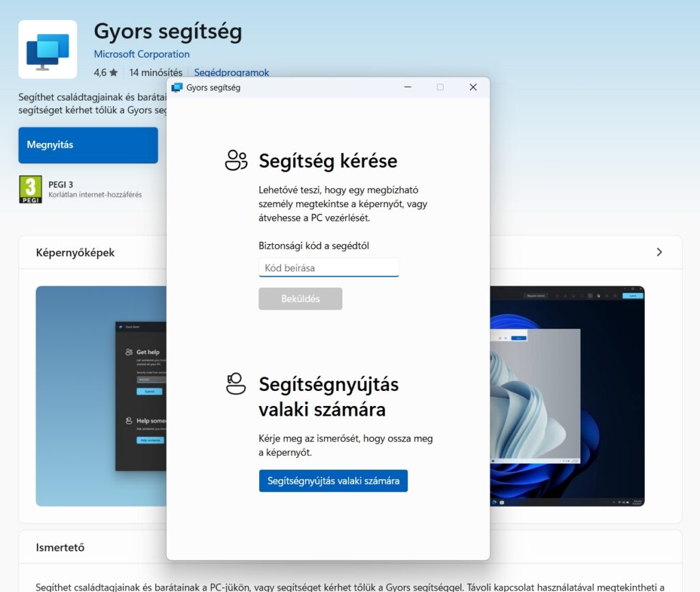This screenshot has width=700, height=592.
Task: Click the star rating icon next to 4,6
Action: [113, 72]
